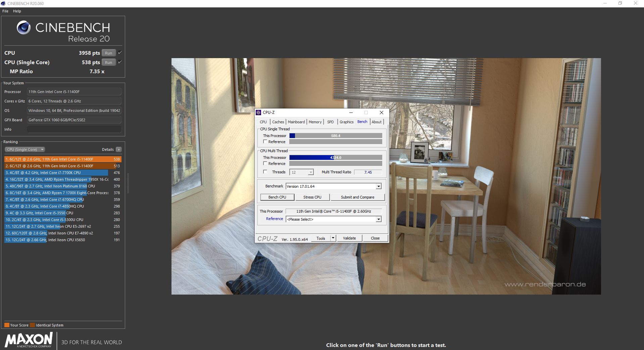Click the Info input field in Your System
This screenshot has height=350, width=644.
[x=74, y=129]
